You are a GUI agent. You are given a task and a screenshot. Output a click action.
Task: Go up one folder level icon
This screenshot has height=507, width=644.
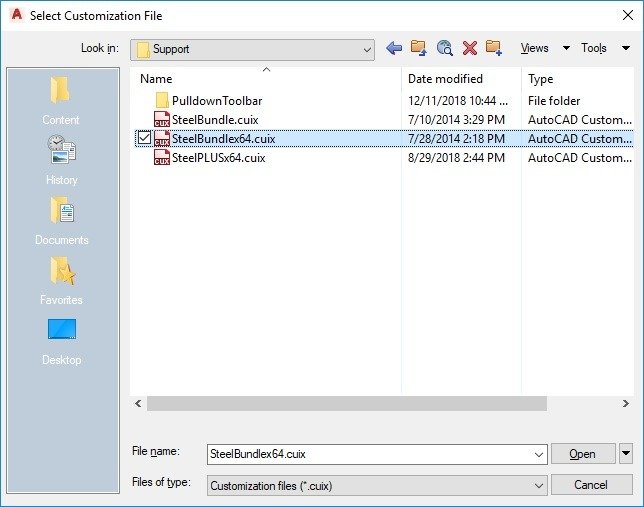click(x=419, y=48)
